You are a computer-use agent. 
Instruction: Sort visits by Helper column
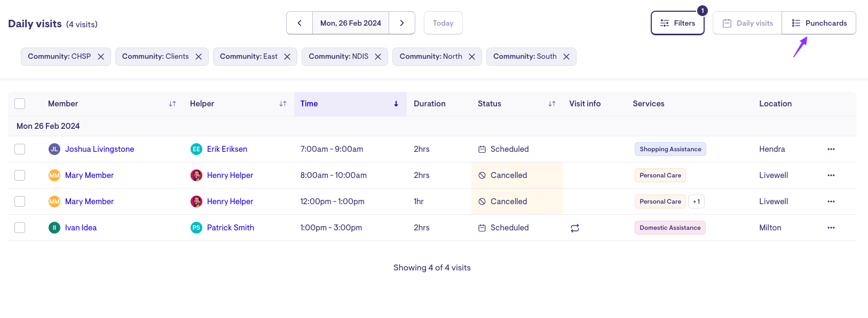pyautogui.click(x=282, y=104)
